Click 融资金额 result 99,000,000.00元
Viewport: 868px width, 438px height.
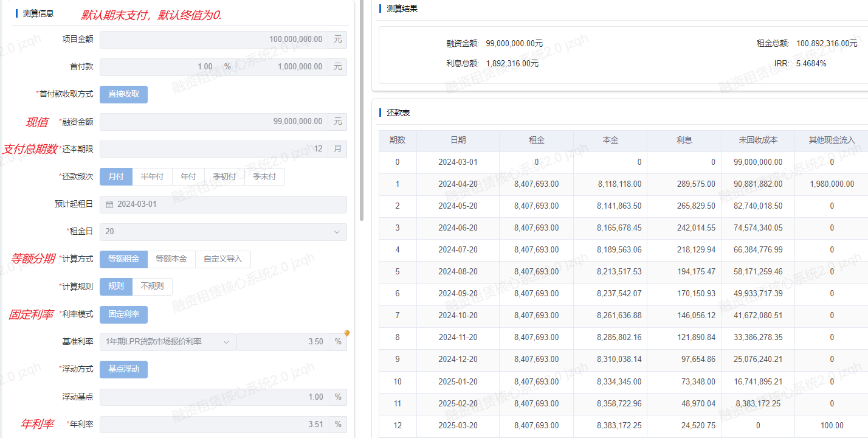click(514, 44)
